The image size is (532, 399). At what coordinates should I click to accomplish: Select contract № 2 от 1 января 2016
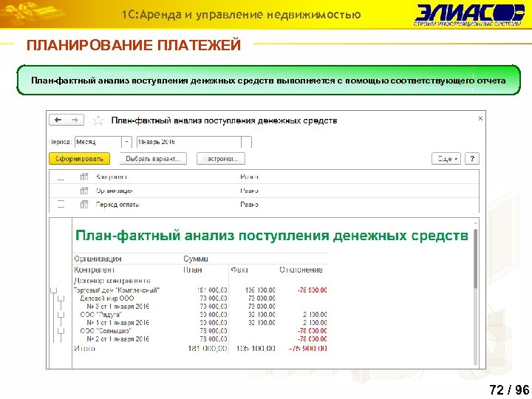click(x=117, y=339)
